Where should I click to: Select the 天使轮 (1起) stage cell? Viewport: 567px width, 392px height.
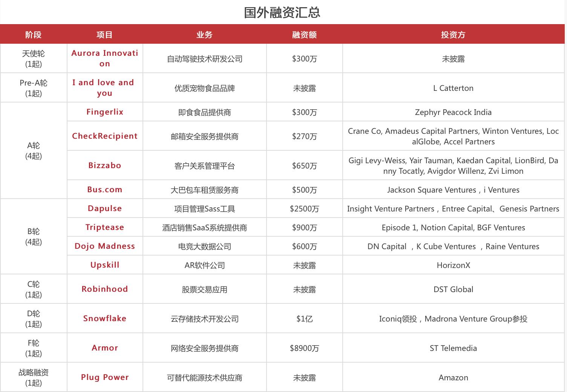coord(34,59)
